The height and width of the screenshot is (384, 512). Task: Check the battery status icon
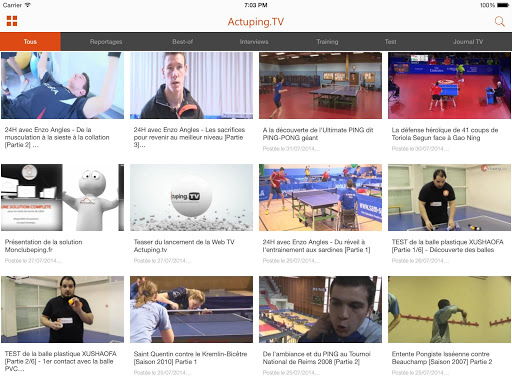(x=503, y=5)
